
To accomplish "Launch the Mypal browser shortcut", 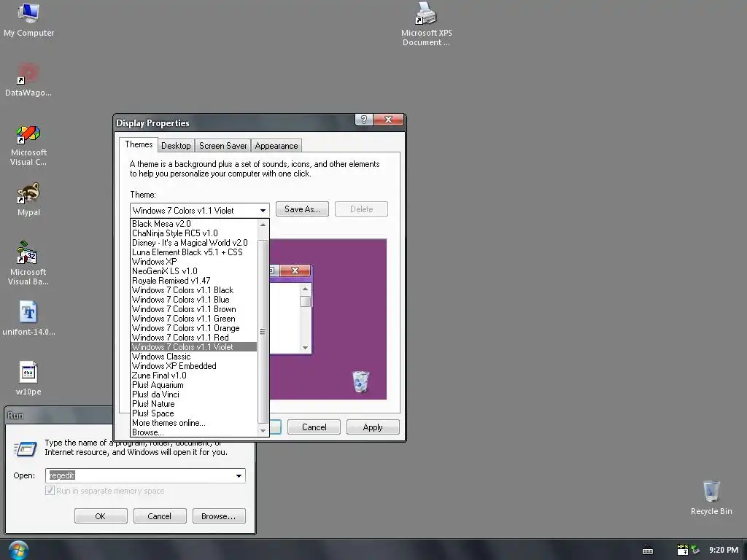I will tap(28, 199).
